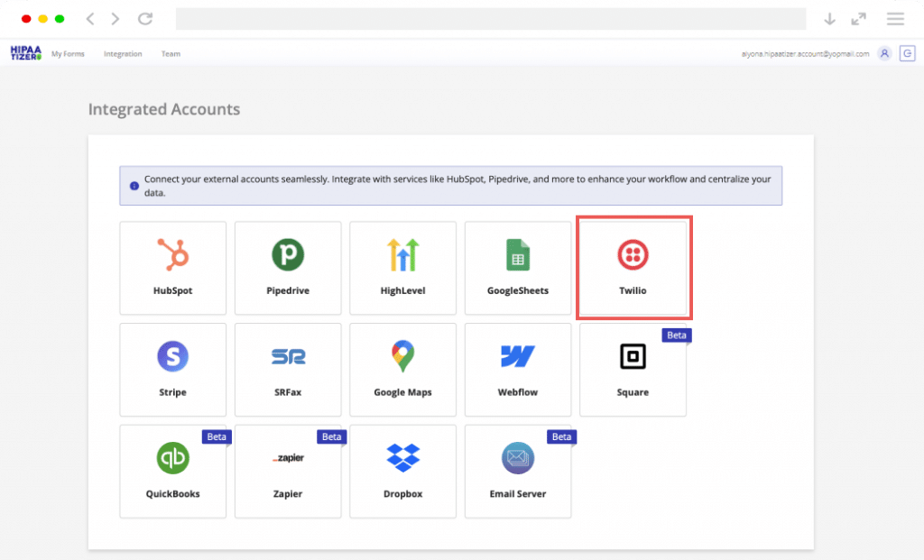Screen dimensions: 924x560
Task: Connect the Stripe integration
Action: pos(172,369)
